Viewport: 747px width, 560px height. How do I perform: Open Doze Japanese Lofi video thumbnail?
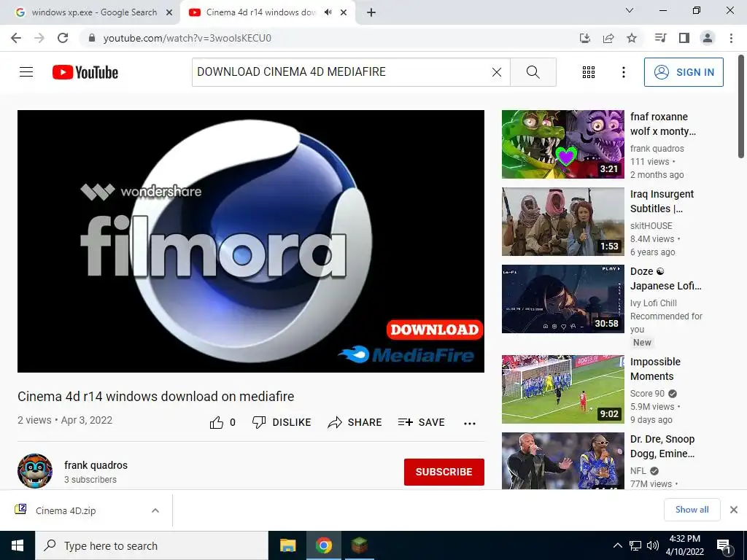tap(562, 298)
